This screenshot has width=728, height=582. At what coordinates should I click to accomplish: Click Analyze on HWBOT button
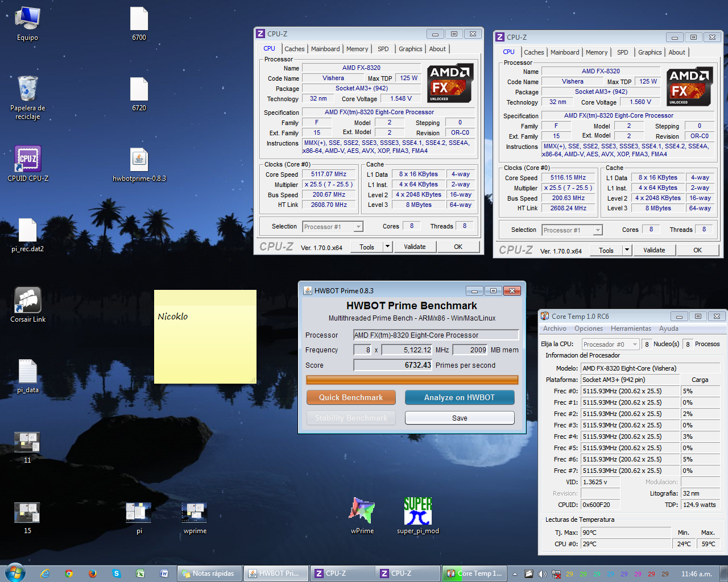(460, 397)
